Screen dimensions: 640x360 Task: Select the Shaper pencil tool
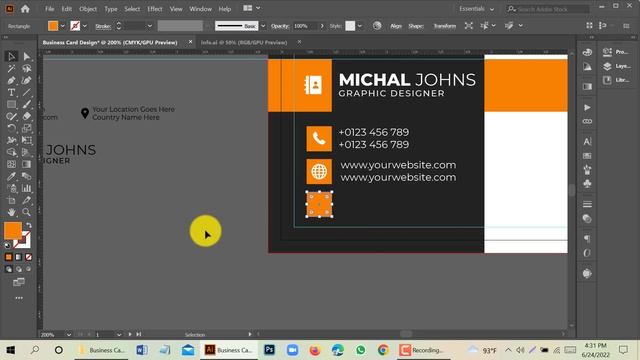click(11, 116)
